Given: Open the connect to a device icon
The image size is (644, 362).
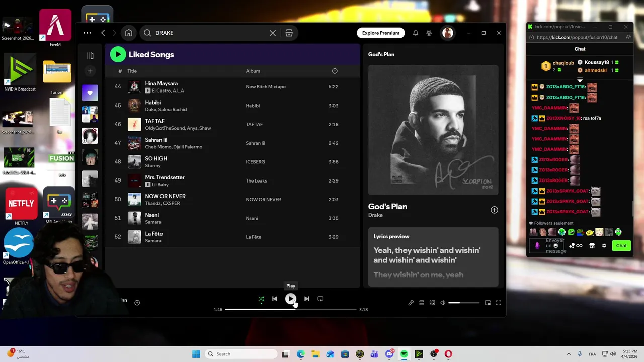Looking at the screenshot, I should pyautogui.click(x=432, y=303).
